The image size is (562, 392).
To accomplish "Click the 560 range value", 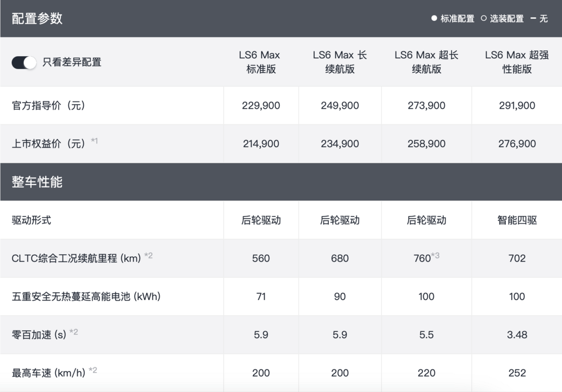I will point(261,258).
